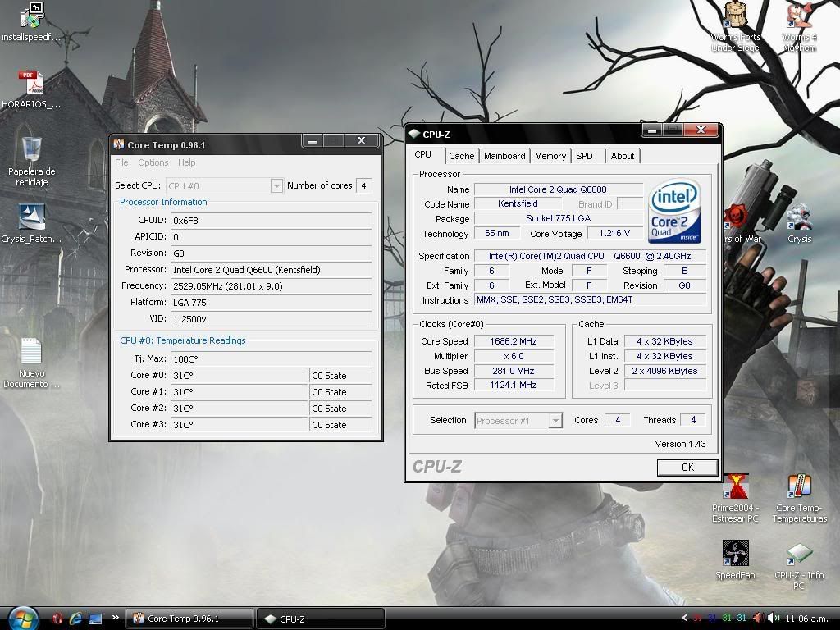Open the Options menu in Core Temp

(x=153, y=162)
